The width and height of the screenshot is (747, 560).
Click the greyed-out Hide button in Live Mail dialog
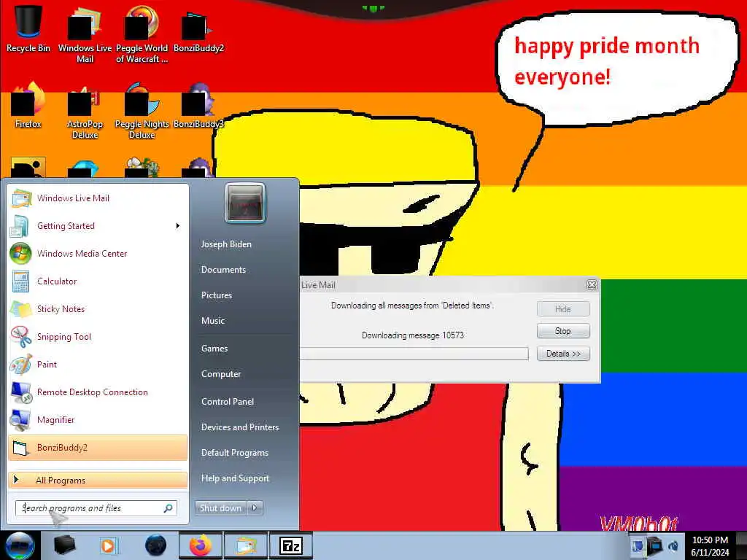point(563,309)
